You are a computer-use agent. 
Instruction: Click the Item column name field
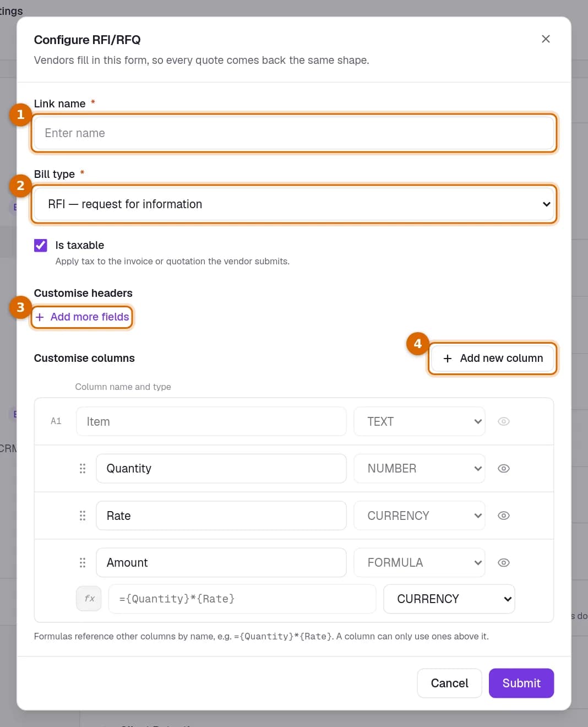pos(211,421)
